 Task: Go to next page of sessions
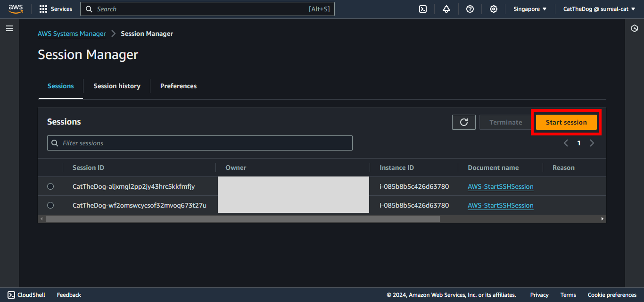592,143
